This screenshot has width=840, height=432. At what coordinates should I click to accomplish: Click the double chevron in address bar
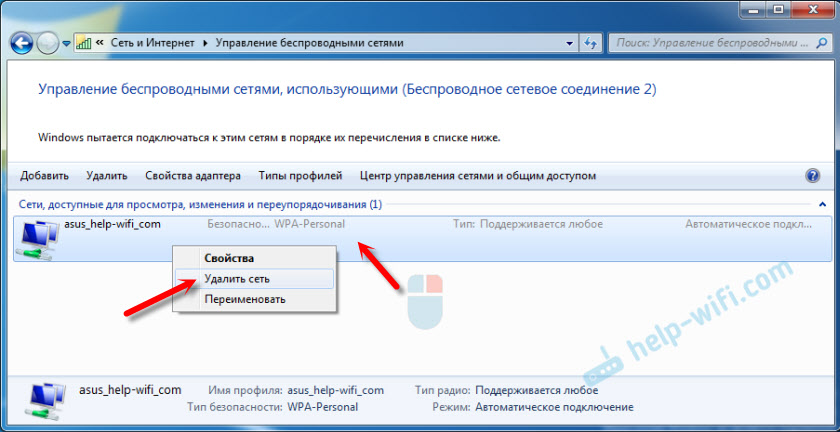(99, 43)
